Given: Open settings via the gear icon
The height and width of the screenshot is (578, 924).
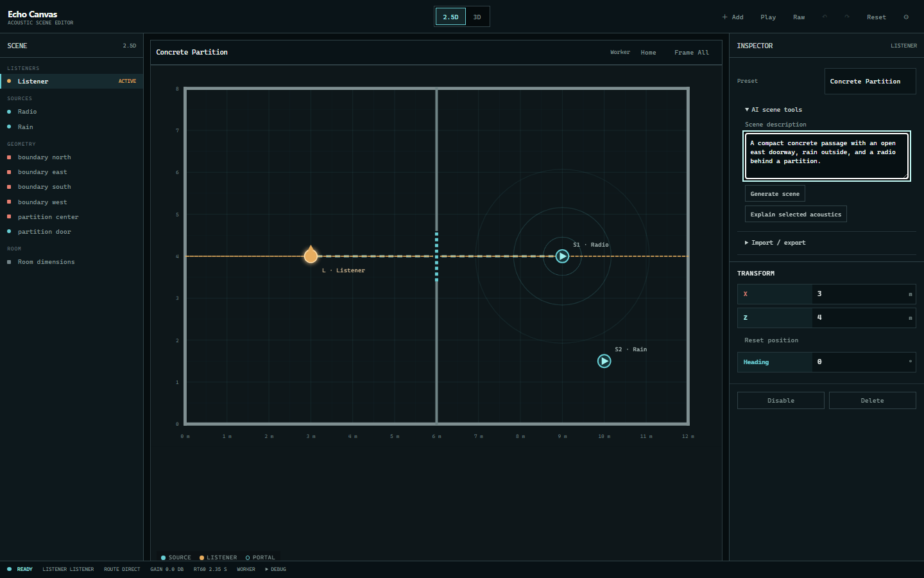Looking at the screenshot, I should click(906, 17).
